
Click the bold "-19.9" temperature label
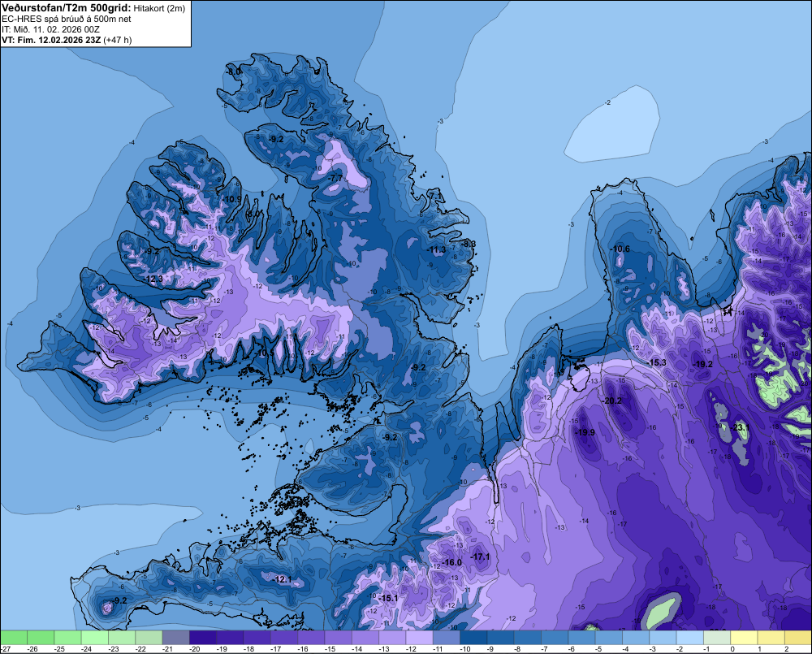click(x=585, y=432)
